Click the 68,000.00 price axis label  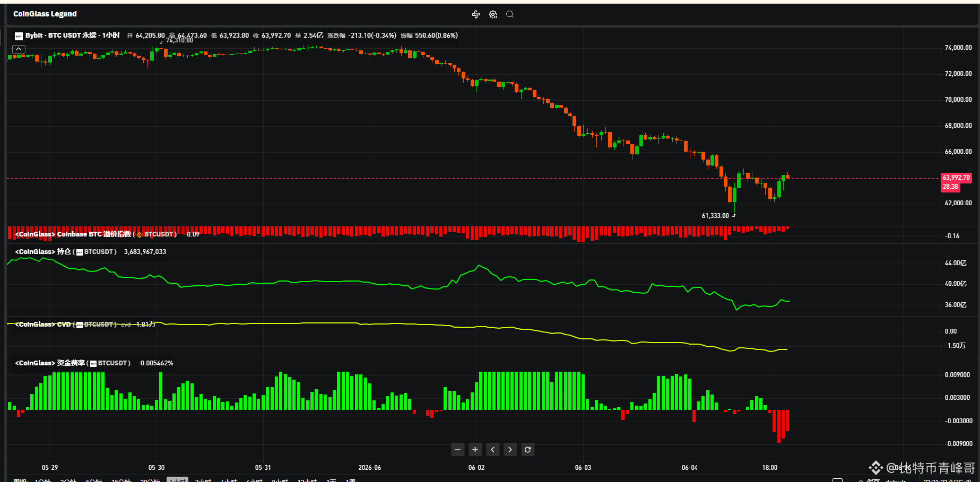click(x=958, y=126)
